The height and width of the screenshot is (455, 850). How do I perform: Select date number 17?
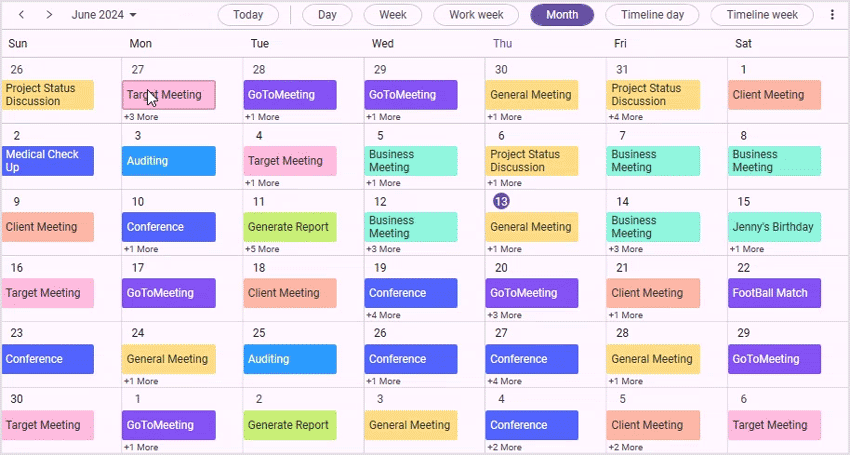138,267
